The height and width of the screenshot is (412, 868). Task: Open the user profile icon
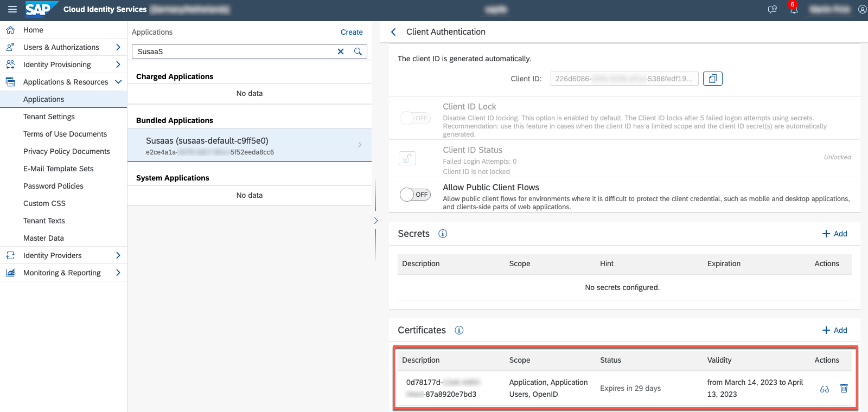click(x=862, y=9)
